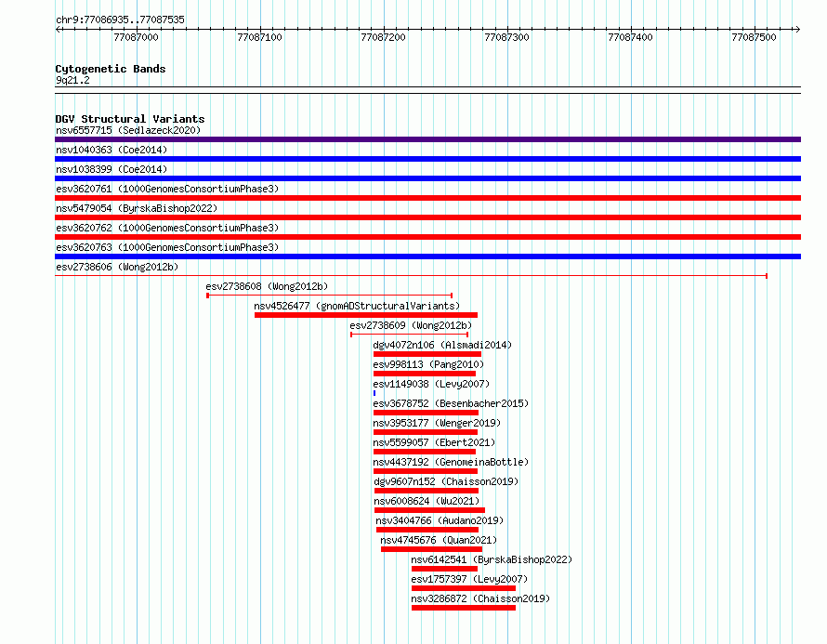827x644 pixels.
Task: Click the red bar under dgv9607n152
Action: (427, 491)
